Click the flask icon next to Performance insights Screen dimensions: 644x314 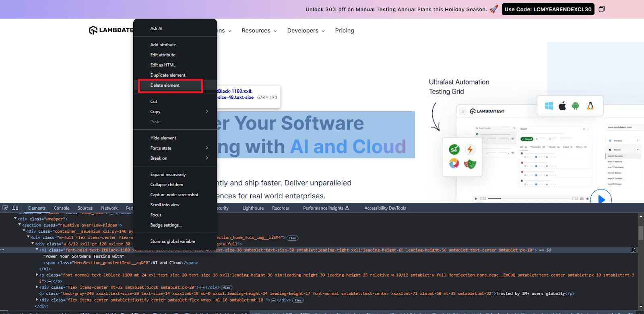click(347, 208)
